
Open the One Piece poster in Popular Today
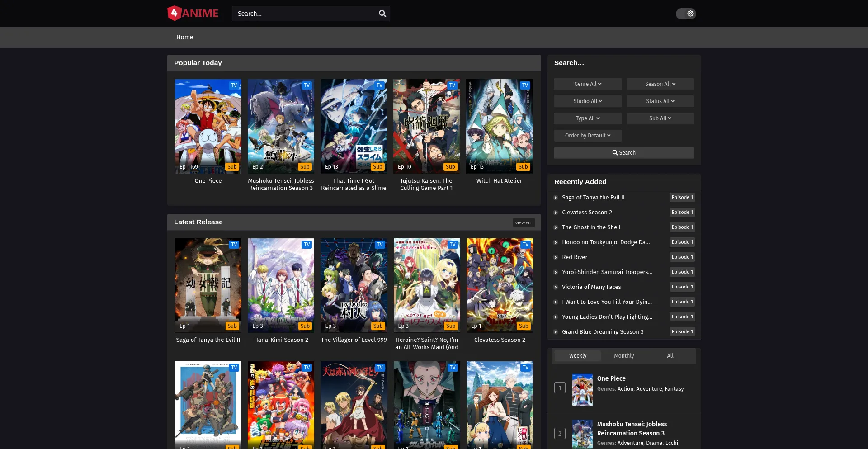(x=208, y=126)
